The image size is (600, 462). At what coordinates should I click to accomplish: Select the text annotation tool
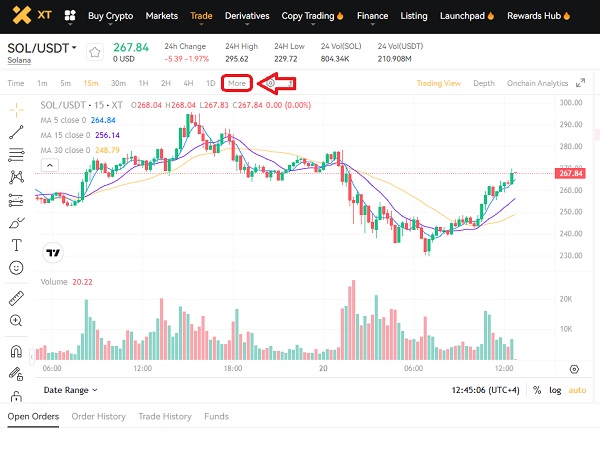pyautogui.click(x=16, y=245)
